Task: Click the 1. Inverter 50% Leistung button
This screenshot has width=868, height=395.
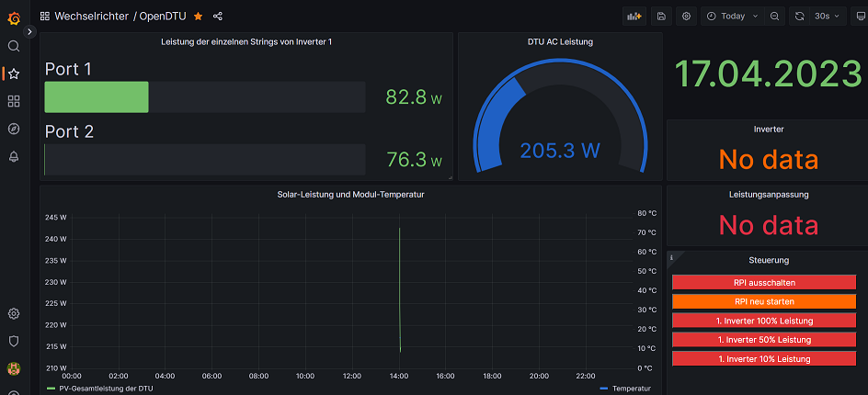Action: [764, 339]
